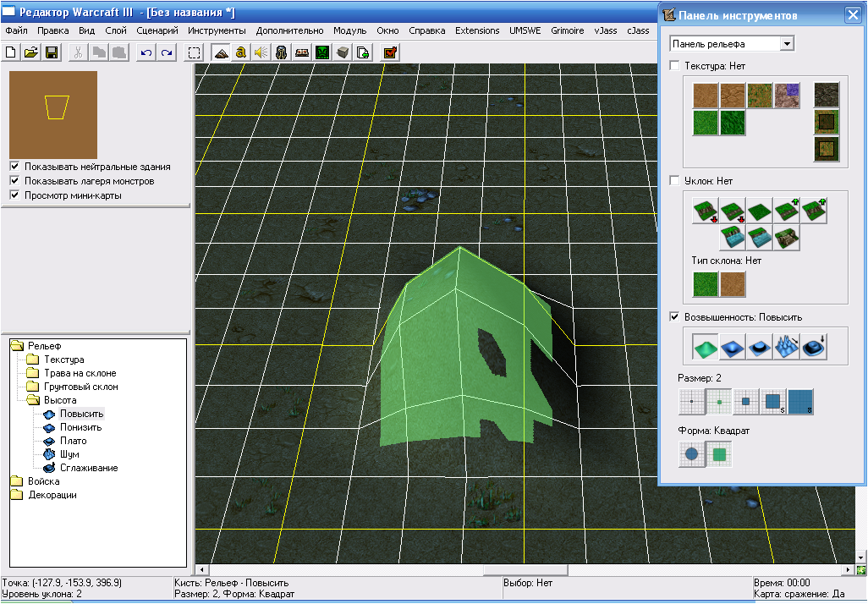Choose raise cliff by one level tool

[x=786, y=211]
